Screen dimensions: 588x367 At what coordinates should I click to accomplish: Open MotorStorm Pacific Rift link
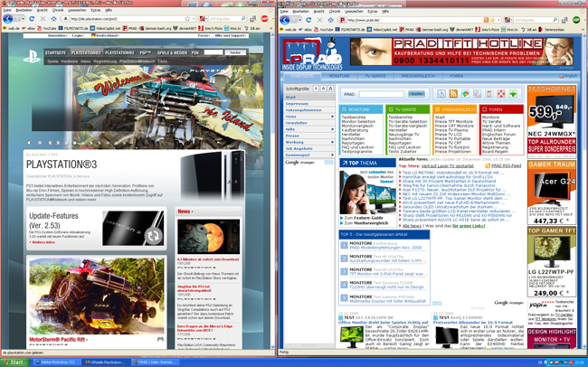[58, 339]
